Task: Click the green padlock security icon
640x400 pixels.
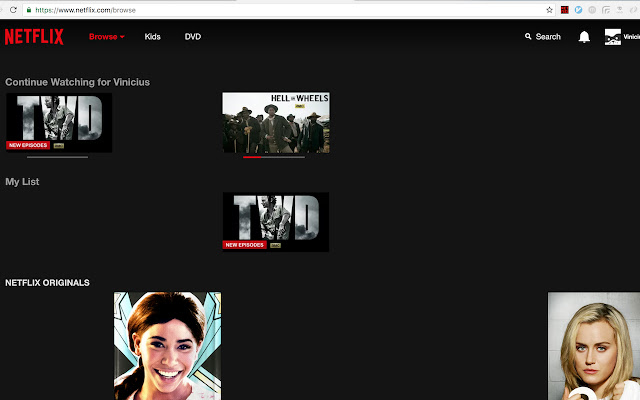Action: pyautogui.click(x=29, y=10)
